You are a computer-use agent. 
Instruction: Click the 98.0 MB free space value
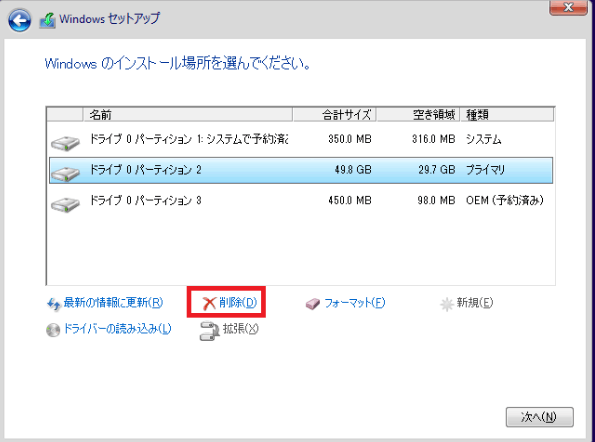tap(436, 200)
